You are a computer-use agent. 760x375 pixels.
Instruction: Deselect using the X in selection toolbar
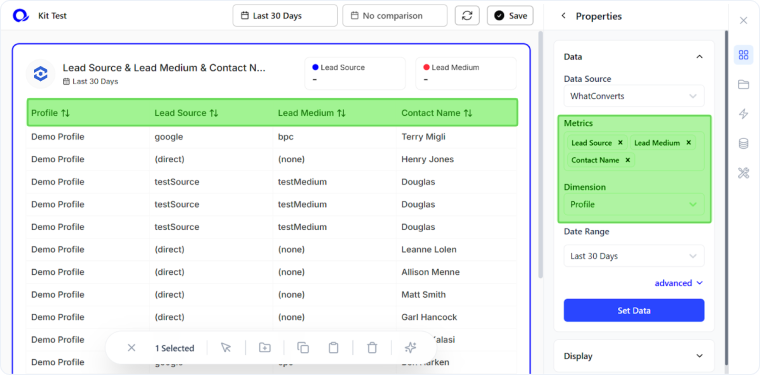131,348
